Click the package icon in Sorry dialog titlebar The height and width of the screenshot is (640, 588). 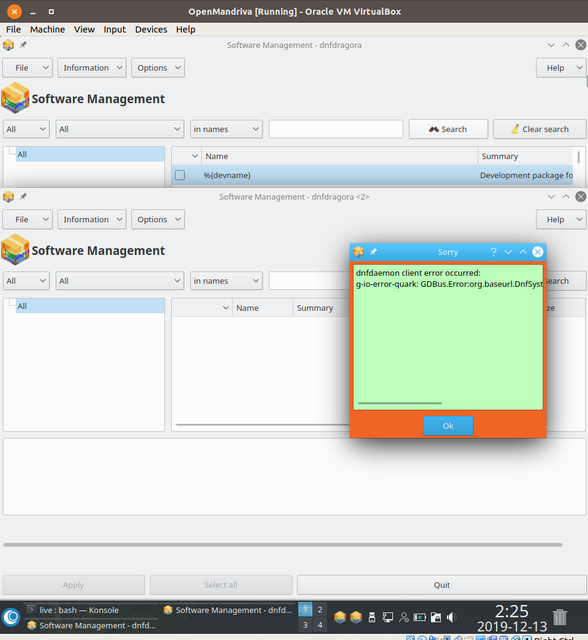click(358, 252)
